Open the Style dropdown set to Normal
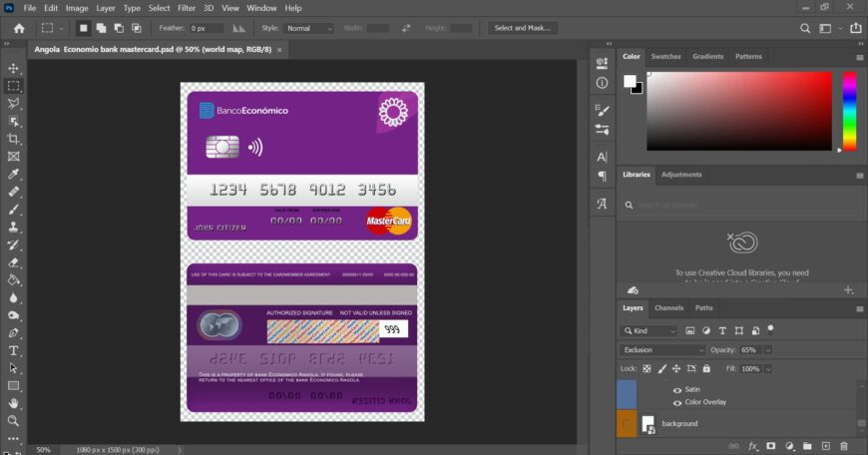Viewport: 868px width, 455px height. tap(309, 28)
